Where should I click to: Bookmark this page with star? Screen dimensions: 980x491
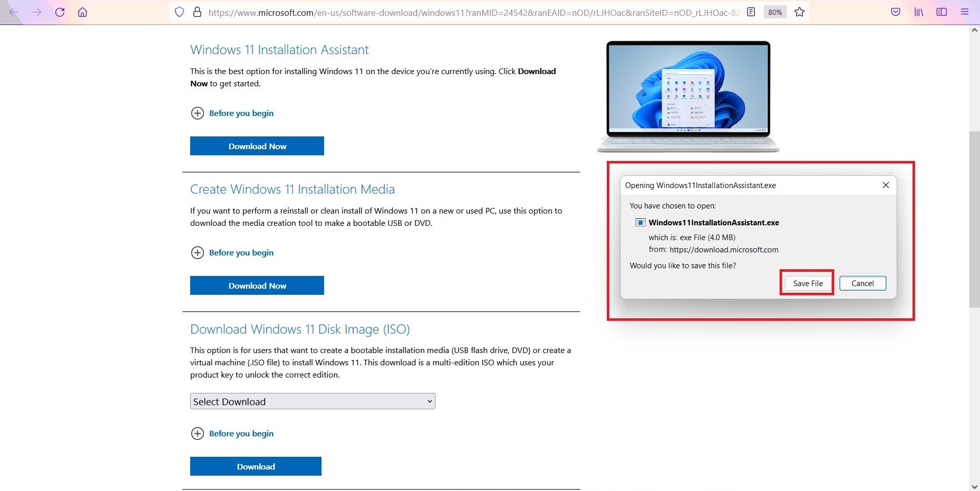pos(800,12)
